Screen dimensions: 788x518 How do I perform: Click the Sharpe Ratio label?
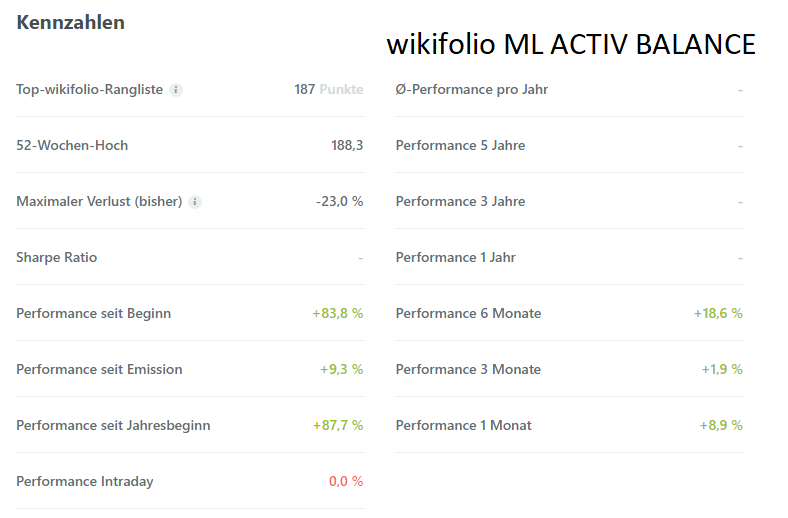pos(56,258)
